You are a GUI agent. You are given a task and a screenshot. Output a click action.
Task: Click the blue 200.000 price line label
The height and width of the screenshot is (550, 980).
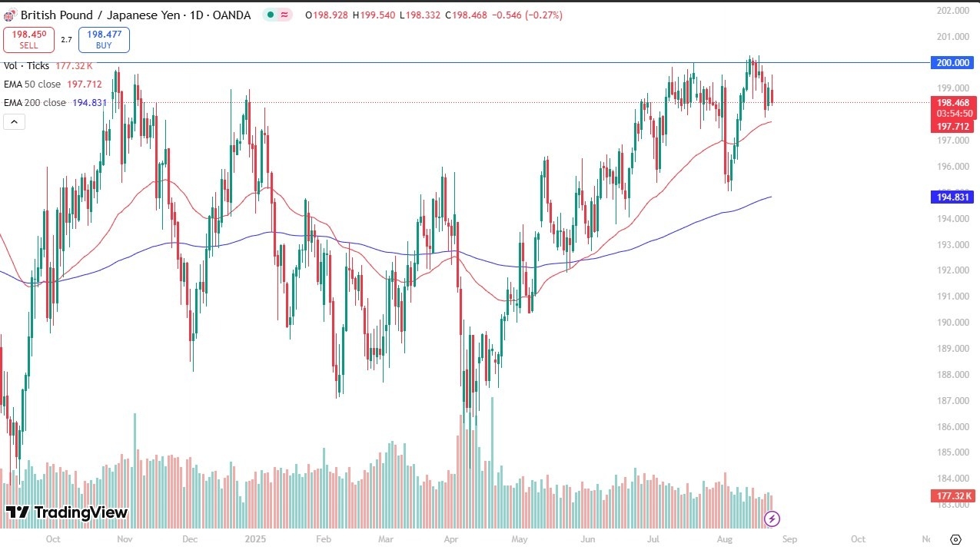(x=951, y=63)
